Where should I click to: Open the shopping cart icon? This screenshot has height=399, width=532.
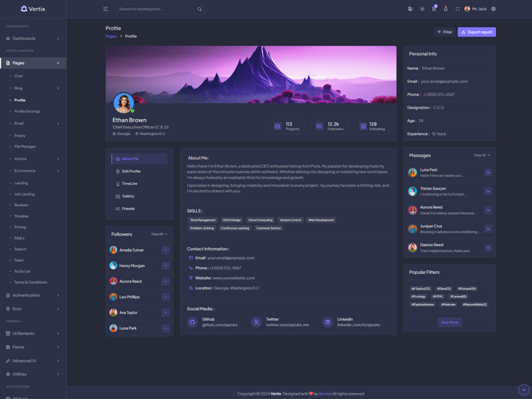click(x=434, y=9)
